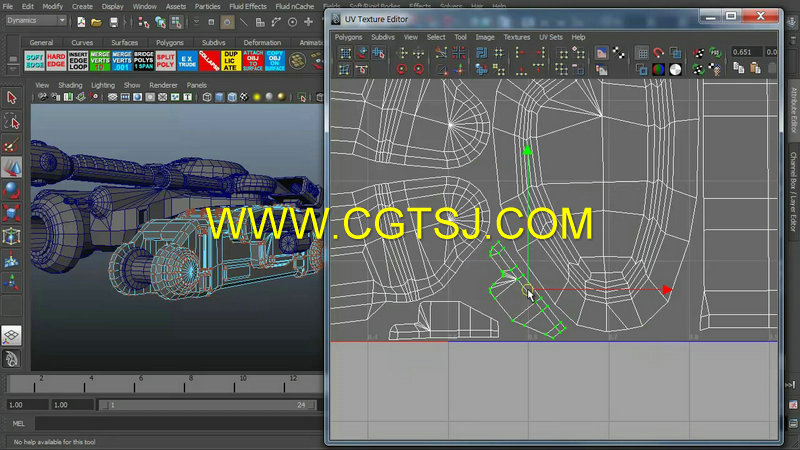Open the Dynamics menu set dropdown
Image resolution: width=800 pixels, height=450 pixels.
coord(36,21)
